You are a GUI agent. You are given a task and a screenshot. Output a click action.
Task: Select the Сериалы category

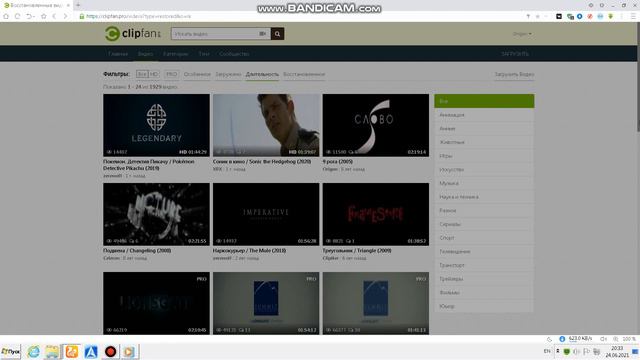click(484, 224)
